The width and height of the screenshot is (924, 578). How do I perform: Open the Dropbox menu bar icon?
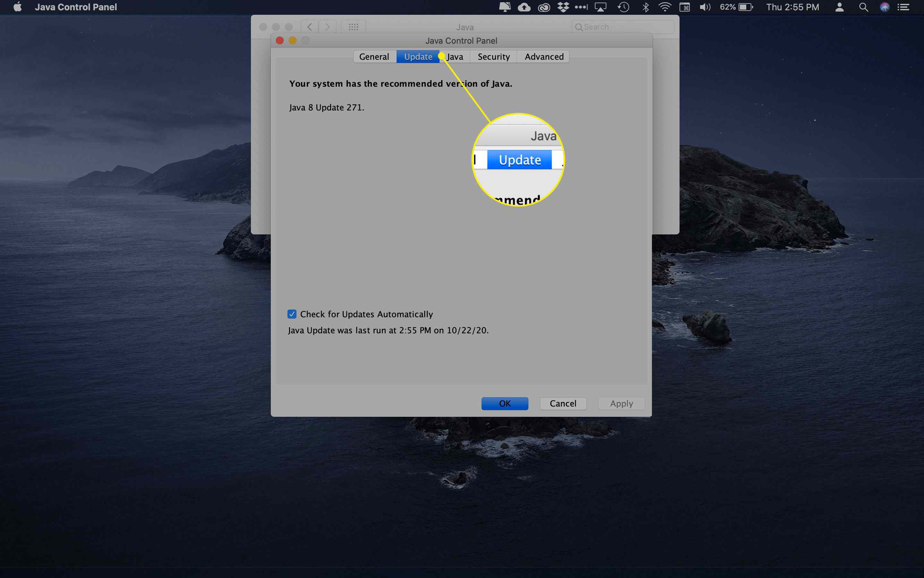tap(563, 7)
